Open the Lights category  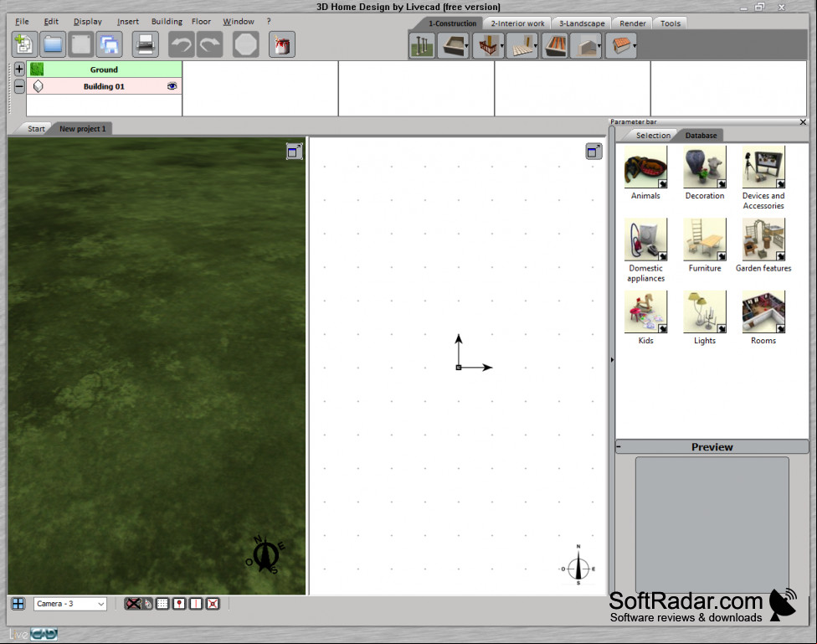pyautogui.click(x=705, y=317)
